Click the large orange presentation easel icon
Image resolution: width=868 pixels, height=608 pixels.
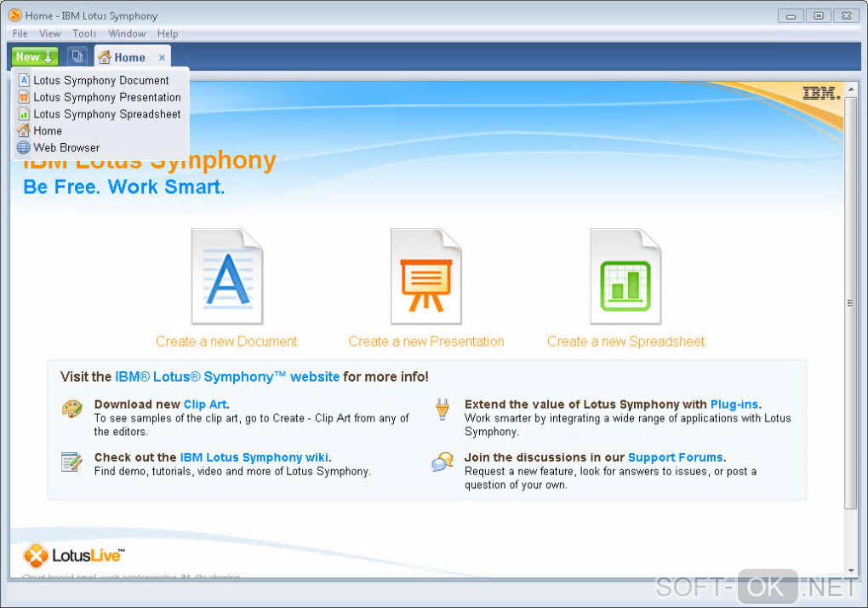click(426, 276)
